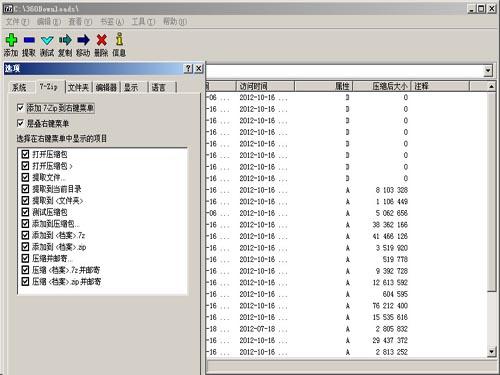Screen dimensions: 500x375
Task: Select the row with size 41 468 128
Action: click(x=347, y=236)
